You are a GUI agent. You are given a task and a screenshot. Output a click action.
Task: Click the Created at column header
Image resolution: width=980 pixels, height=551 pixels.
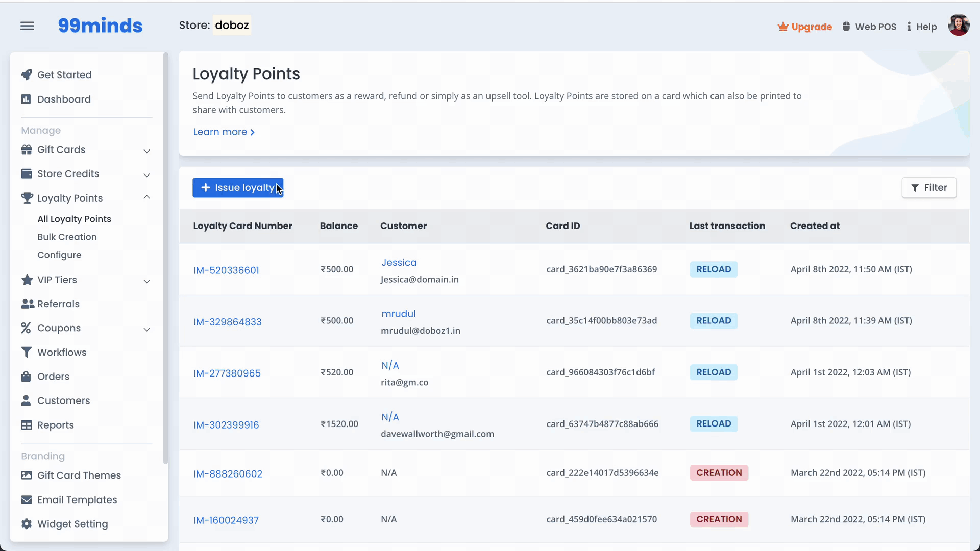coord(815,226)
